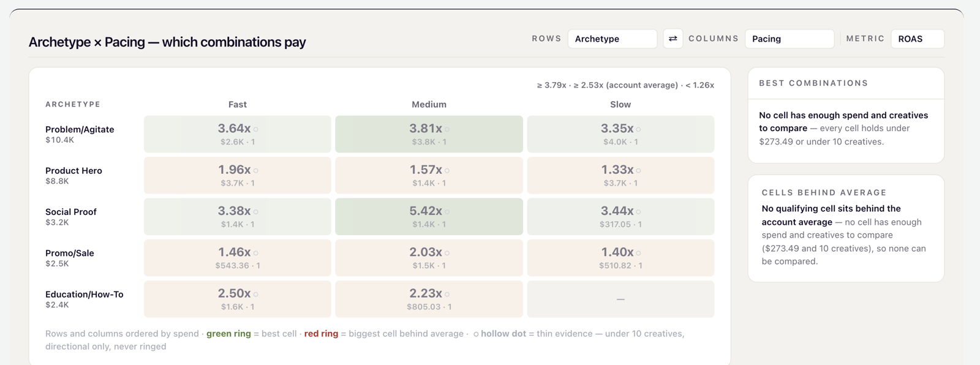Open the Social Proof Fast cell 3.38x

click(238, 217)
